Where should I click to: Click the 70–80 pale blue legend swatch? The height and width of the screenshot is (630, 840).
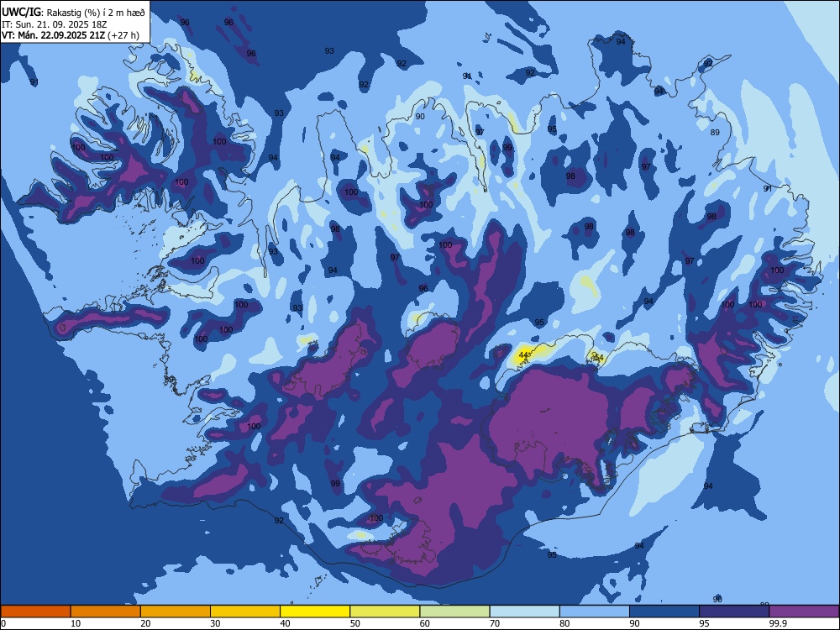pos(525,612)
